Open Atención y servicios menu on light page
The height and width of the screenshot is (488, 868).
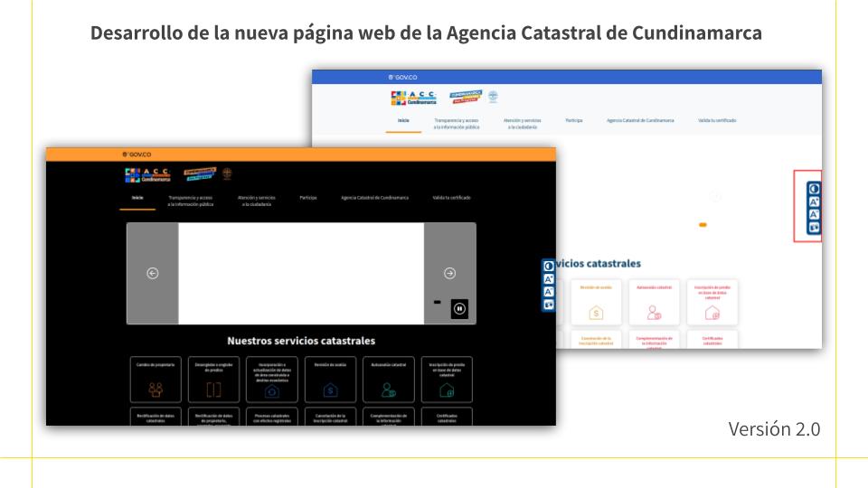pos(522,124)
